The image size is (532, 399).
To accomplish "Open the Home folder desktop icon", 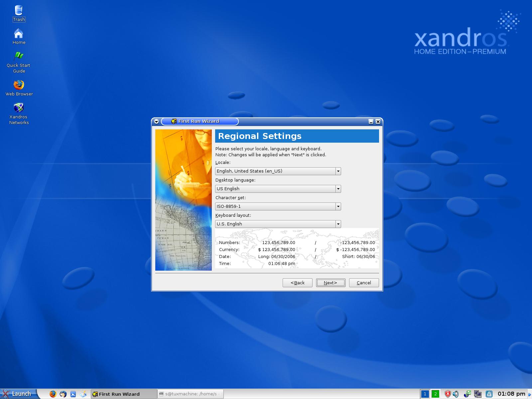I will (x=19, y=36).
